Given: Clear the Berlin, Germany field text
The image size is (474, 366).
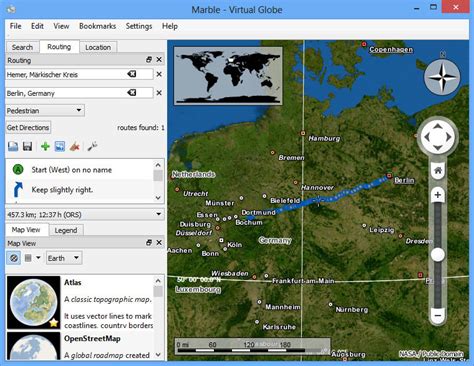Looking at the screenshot, I should click(x=132, y=93).
